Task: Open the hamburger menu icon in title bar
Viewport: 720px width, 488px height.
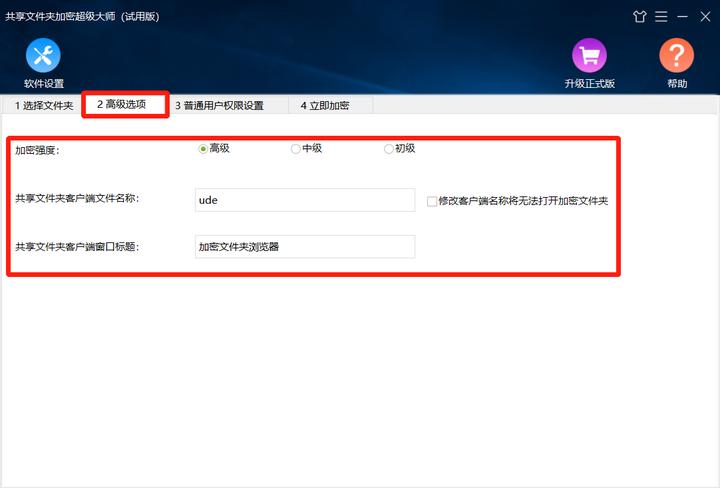Action: click(661, 17)
